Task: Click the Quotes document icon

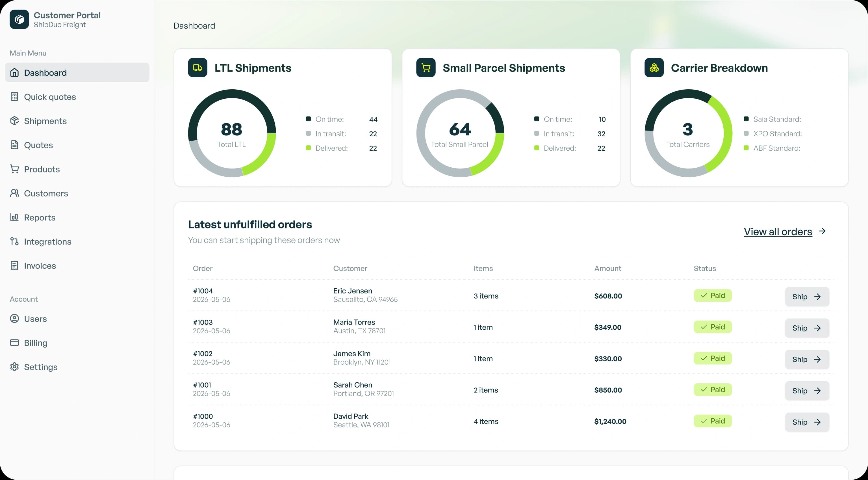Action: click(x=14, y=145)
